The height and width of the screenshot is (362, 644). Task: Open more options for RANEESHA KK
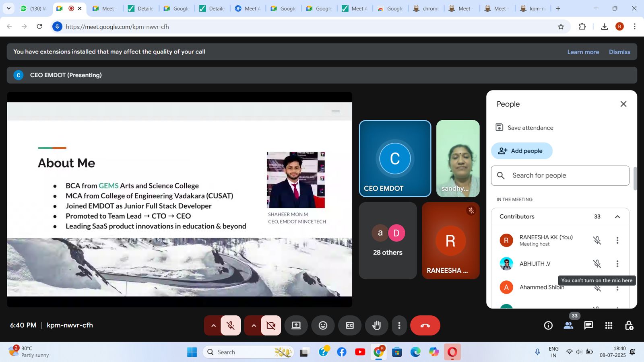[x=617, y=241]
